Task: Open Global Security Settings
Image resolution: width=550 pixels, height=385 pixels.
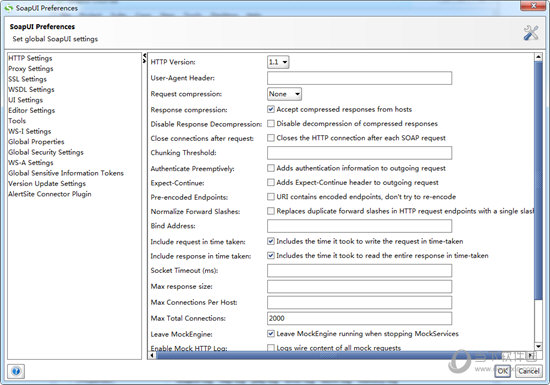Action: (x=46, y=152)
